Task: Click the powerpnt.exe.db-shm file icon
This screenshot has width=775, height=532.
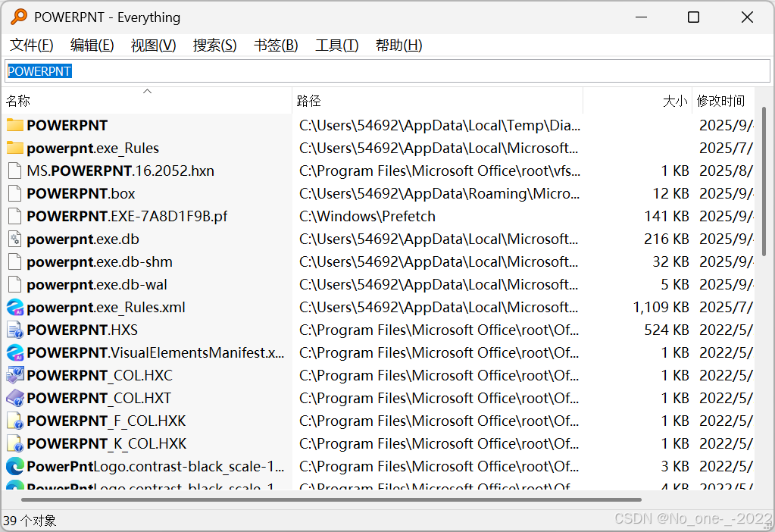Action: [15, 261]
